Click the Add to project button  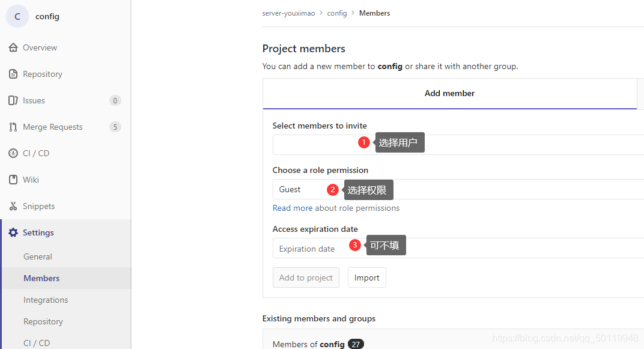click(x=306, y=278)
